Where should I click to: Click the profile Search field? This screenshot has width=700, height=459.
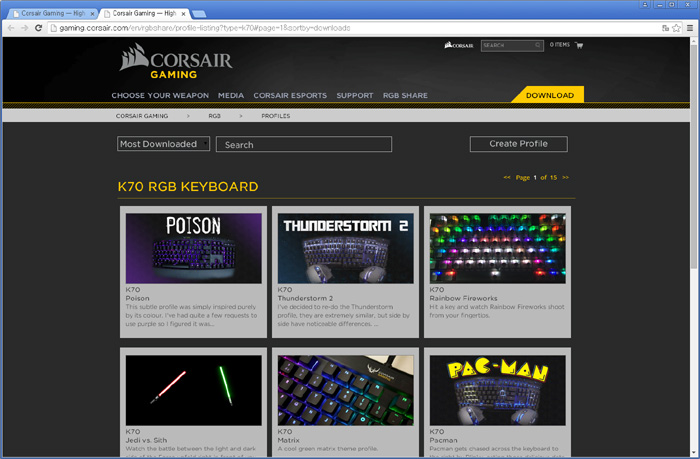point(304,144)
